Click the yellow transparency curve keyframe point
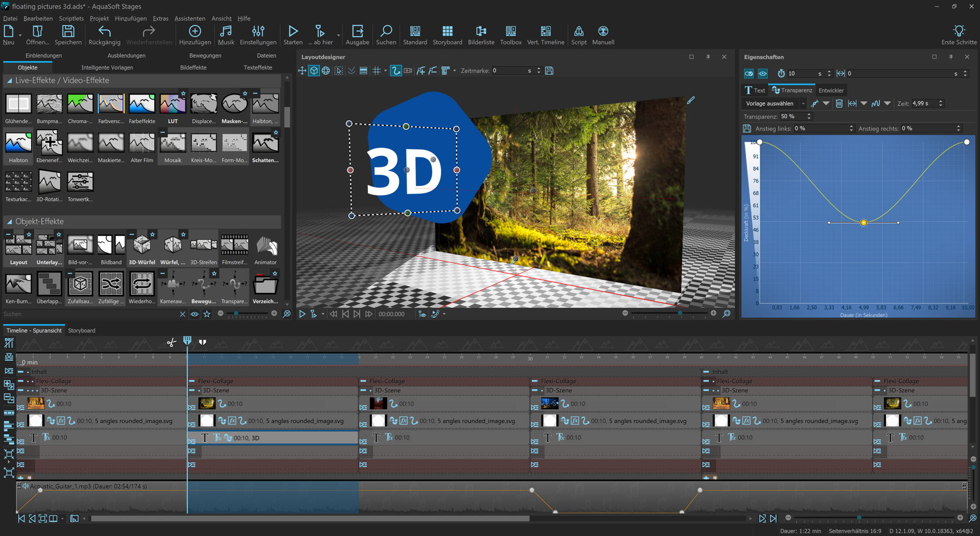Screen dimensions: 980x536 864,223
